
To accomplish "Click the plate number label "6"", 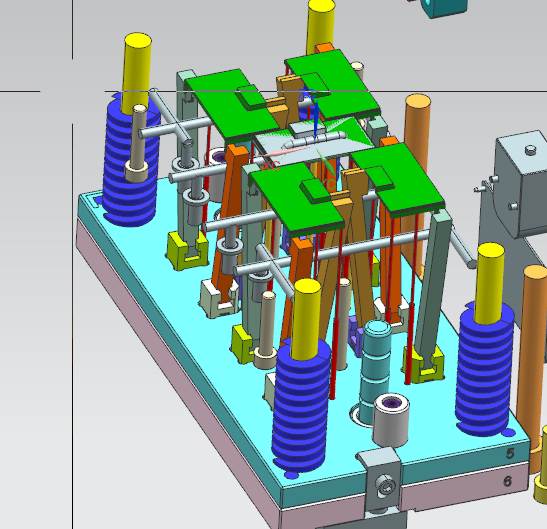I will point(508,482).
